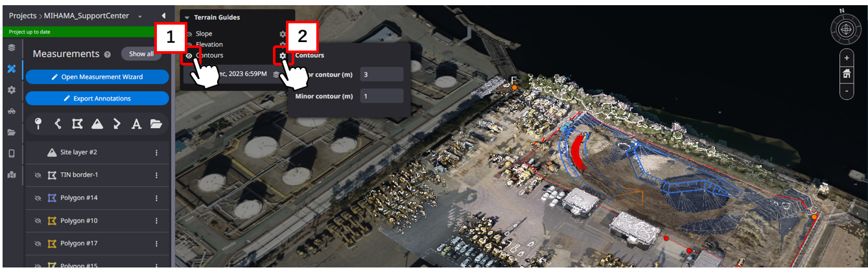Toggle visibility of Polygon #14
The height and width of the screenshot is (272, 868).
(38, 198)
